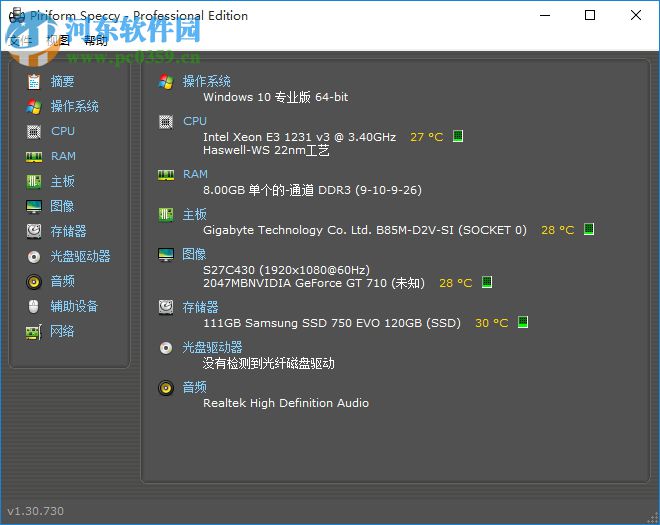Open 存储器 label in sidebar
The width and height of the screenshot is (660, 525).
(x=68, y=231)
